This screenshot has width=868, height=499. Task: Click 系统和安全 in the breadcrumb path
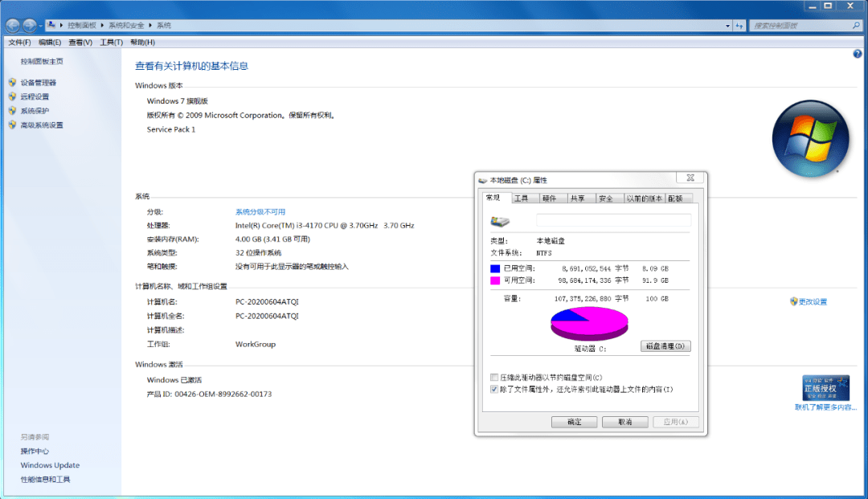126,26
